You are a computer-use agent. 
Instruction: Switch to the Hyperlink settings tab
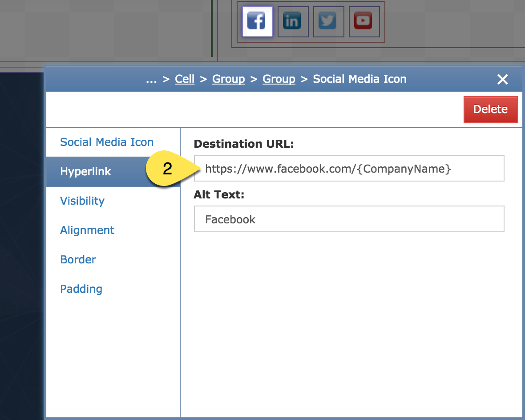click(85, 171)
